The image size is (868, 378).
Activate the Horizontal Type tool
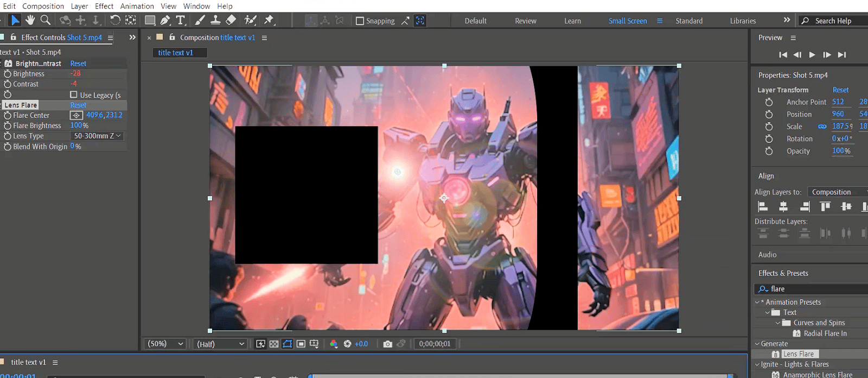click(x=181, y=20)
